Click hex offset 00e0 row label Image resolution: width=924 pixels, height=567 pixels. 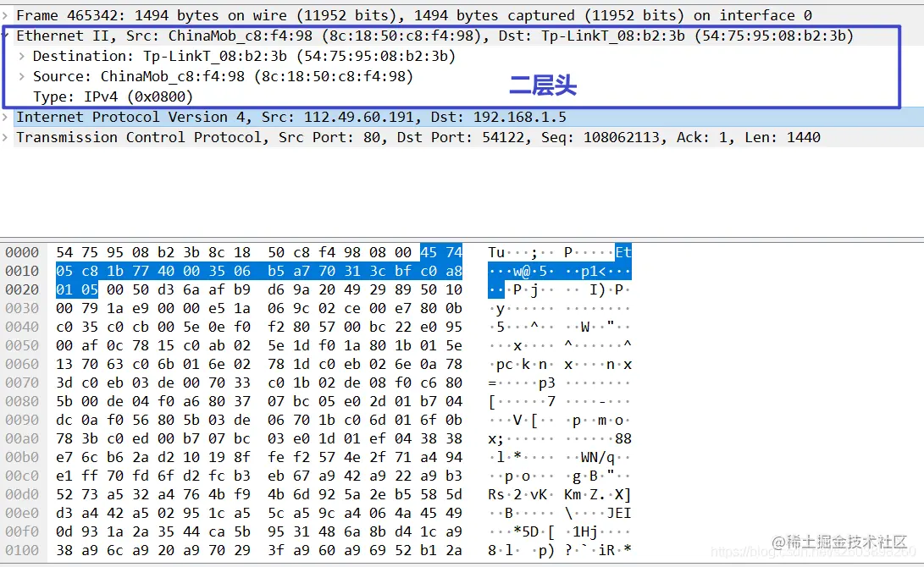tap(22, 514)
